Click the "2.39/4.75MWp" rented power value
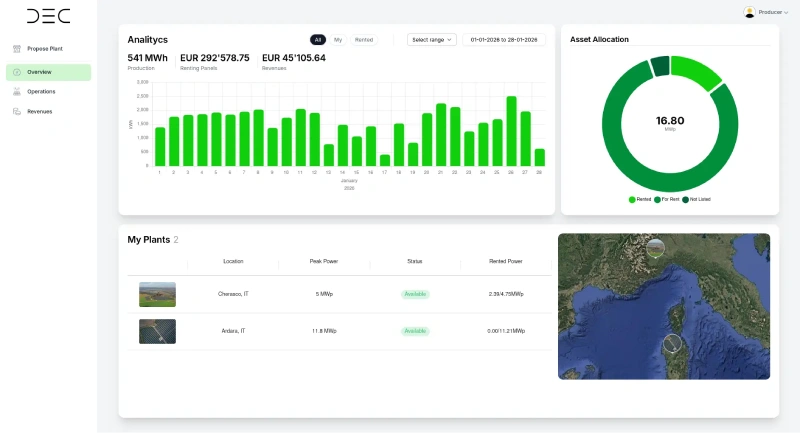This screenshot has height=433, width=800. (x=506, y=294)
